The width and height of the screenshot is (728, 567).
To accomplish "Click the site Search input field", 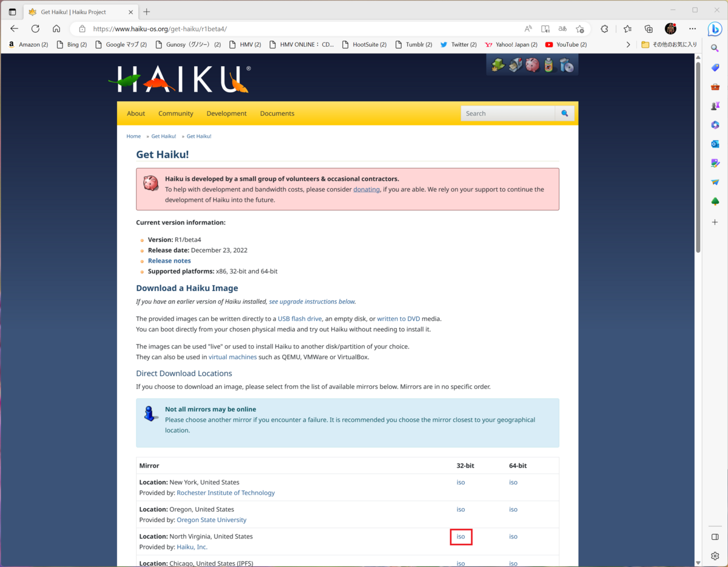I will coord(508,113).
